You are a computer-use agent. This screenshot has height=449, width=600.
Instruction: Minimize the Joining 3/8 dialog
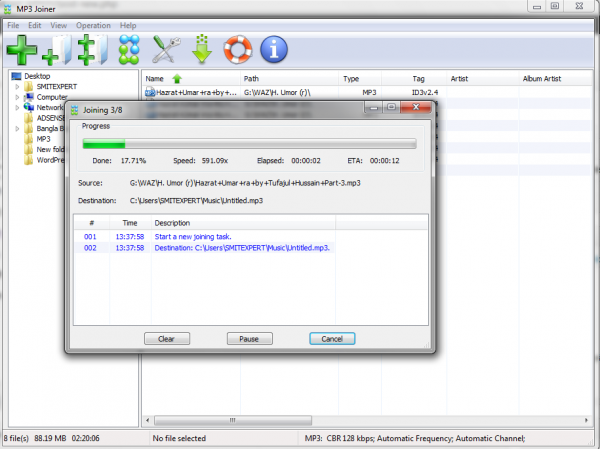373,108
